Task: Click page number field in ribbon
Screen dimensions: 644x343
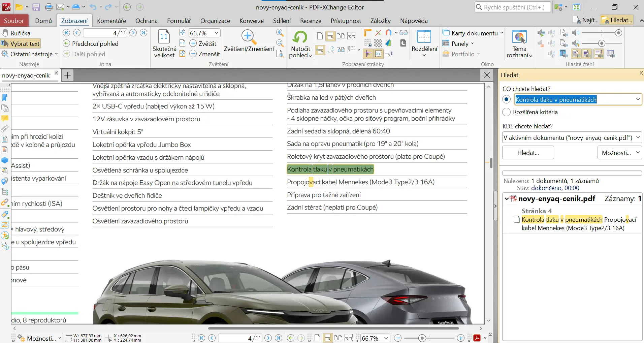Action: [105, 33]
